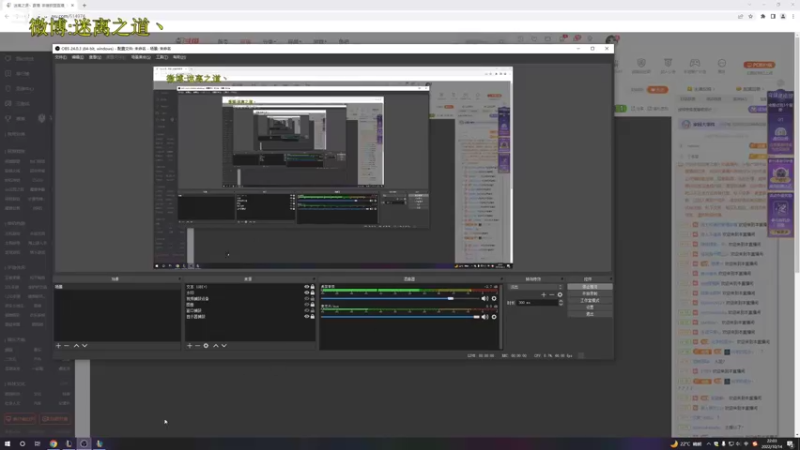Select 显示器捕获 in the Sources list
Image resolution: width=800 pixels, height=450 pixels.
coord(196,316)
